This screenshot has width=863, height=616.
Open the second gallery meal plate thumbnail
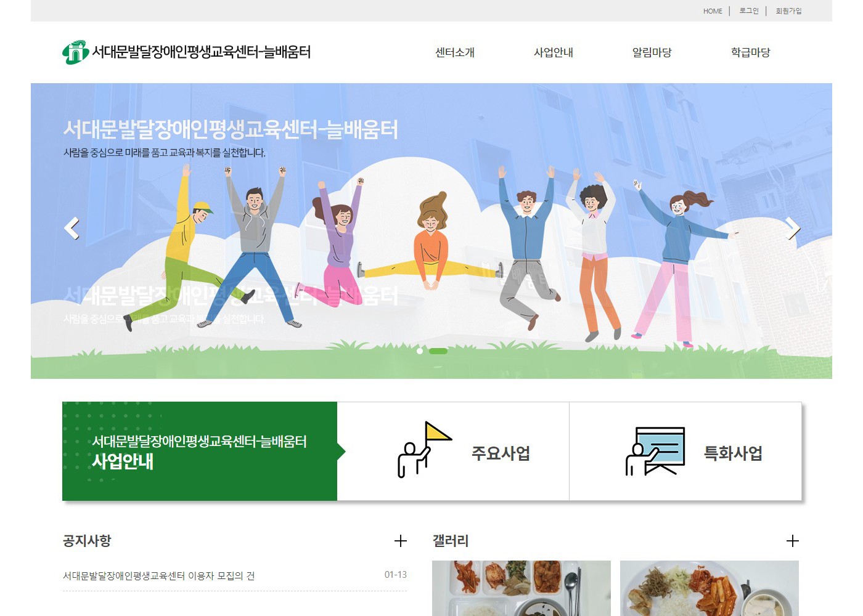pos(710,588)
